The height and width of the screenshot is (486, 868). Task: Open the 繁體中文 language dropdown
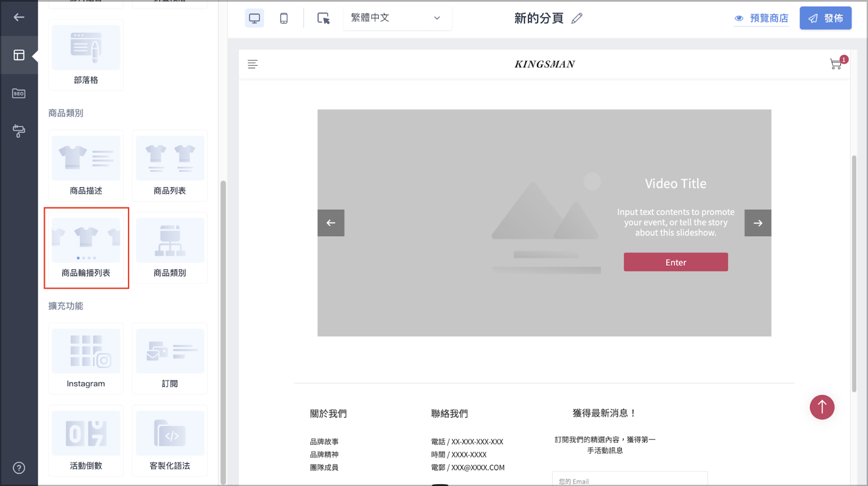(397, 18)
